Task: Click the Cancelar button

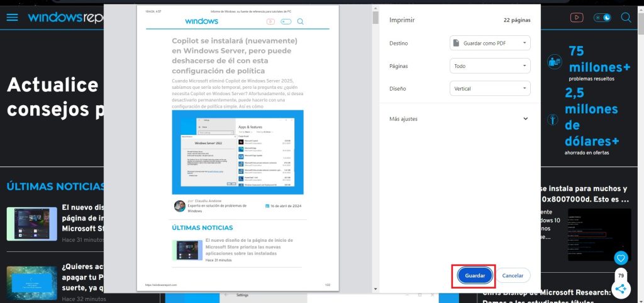Action: pos(513,275)
